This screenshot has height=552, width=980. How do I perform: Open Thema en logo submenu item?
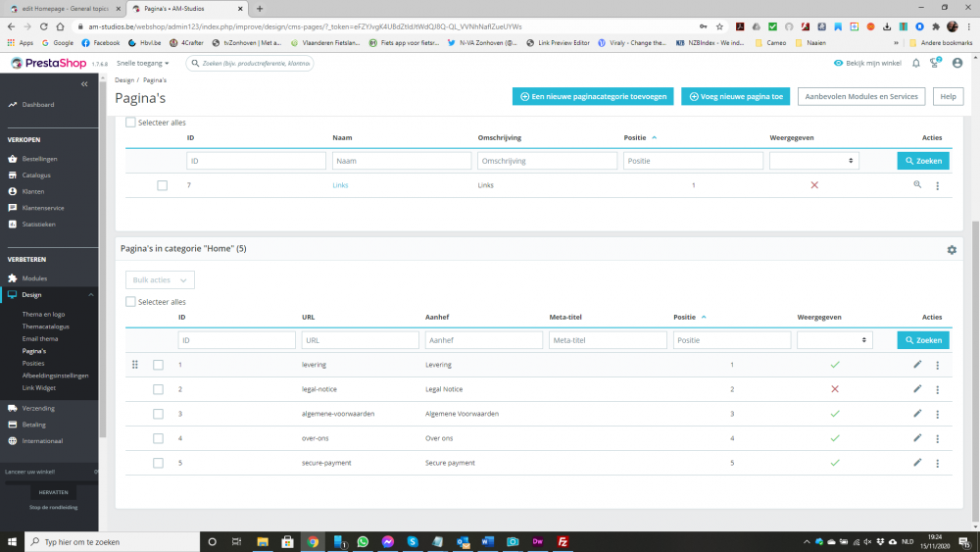(43, 314)
